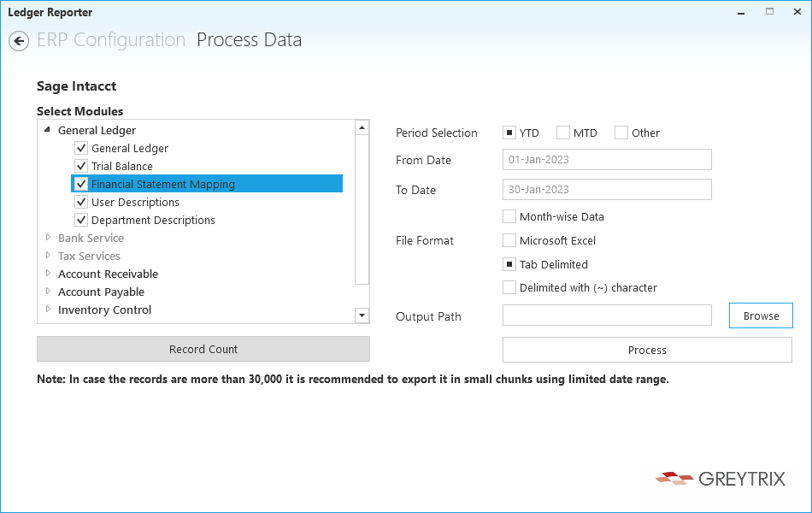Screen dimensions: 812x513
Task: Enable Month-wise Data option
Action: click(509, 216)
